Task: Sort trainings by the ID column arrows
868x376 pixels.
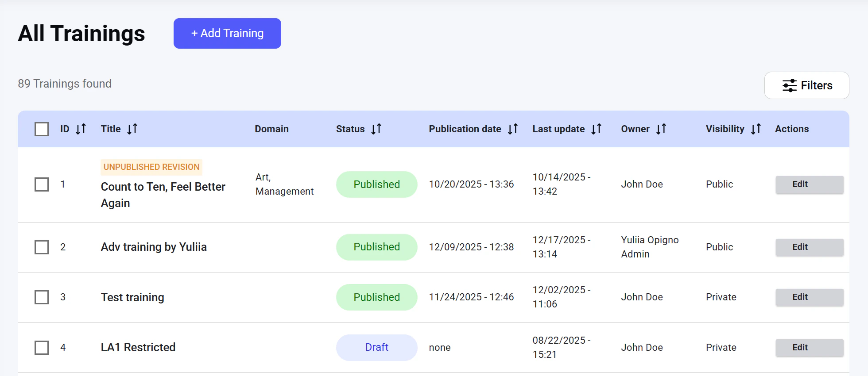Action: [81, 129]
